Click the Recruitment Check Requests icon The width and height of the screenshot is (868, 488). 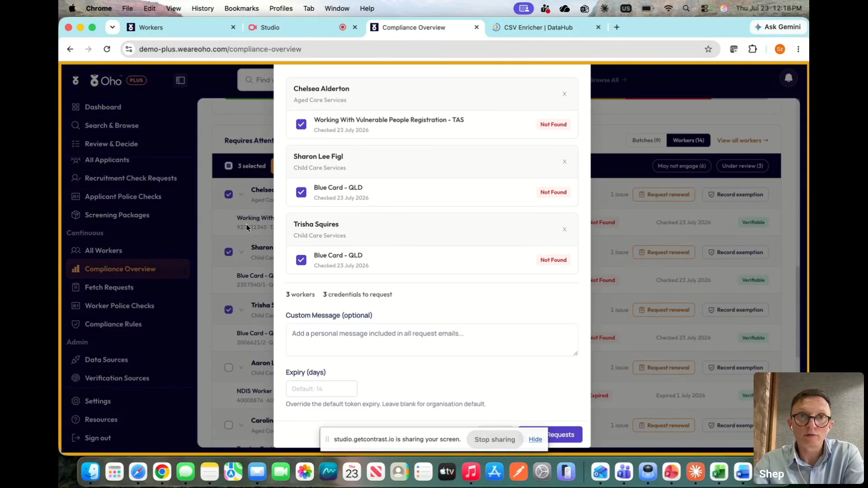75,178
